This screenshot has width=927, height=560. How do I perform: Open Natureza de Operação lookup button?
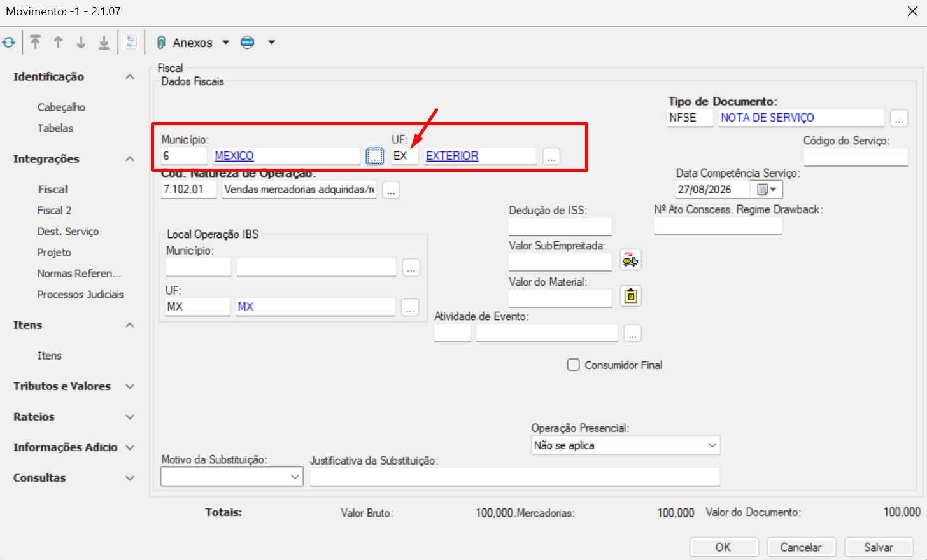[391, 190]
